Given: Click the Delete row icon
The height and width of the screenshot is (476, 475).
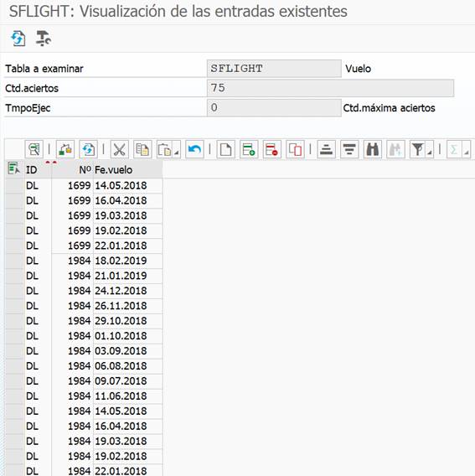Looking at the screenshot, I should click(271, 149).
